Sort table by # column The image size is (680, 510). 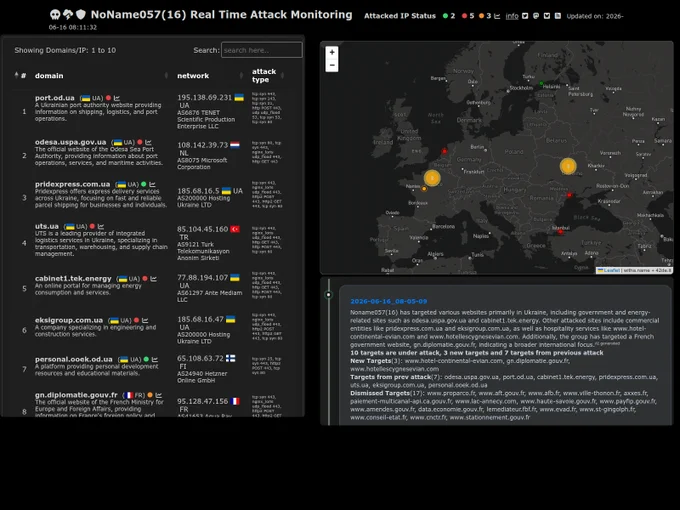coord(20,75)
